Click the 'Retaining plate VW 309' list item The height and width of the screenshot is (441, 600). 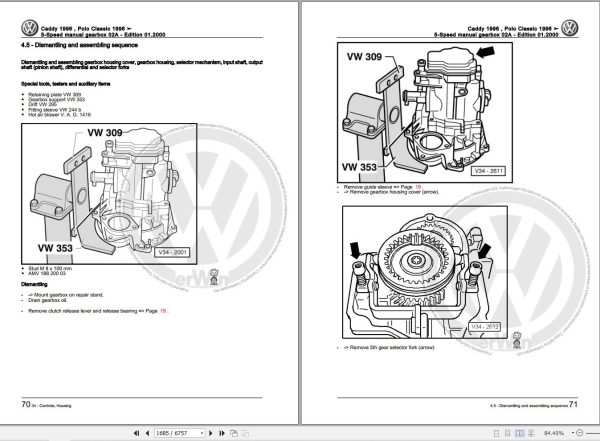tap(54, 95)
